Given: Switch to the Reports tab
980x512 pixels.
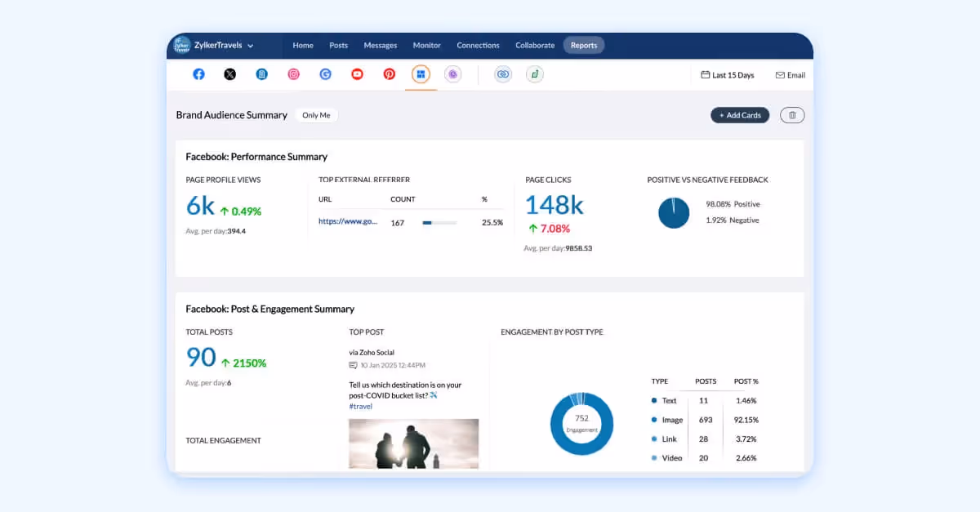Looking at the screenshot, I should tap(584, 45).
